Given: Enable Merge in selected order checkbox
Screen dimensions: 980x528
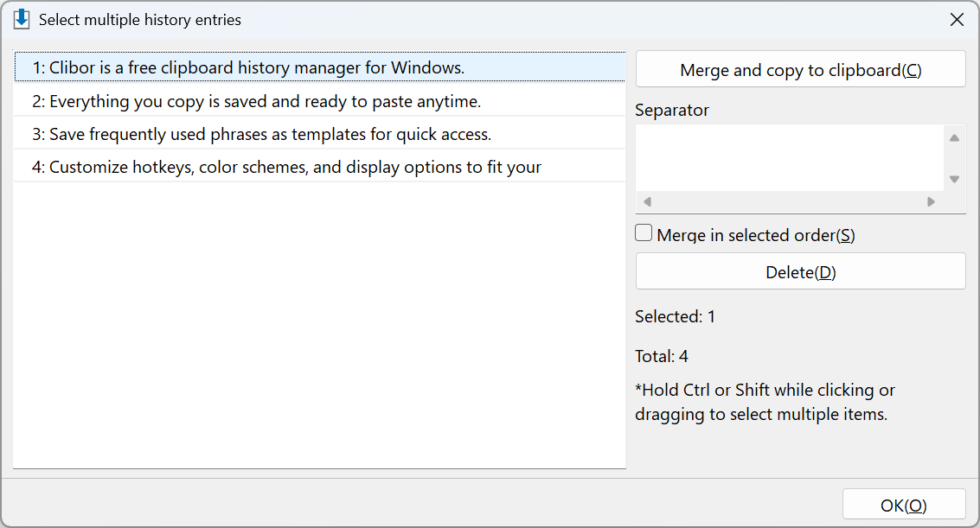Looking at the screenshot, I should tap(644, 232).
